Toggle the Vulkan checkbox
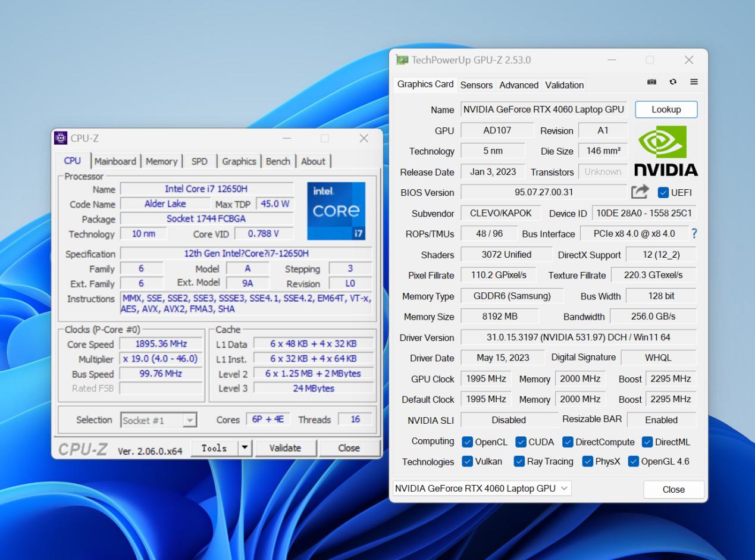This screenshot has width=755, height=560. 468,461
